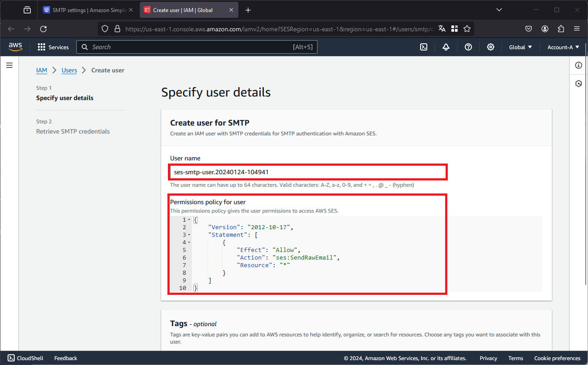Click the Create user for SMTP heading
Viewport: 588px width, 365px height.
209,122
